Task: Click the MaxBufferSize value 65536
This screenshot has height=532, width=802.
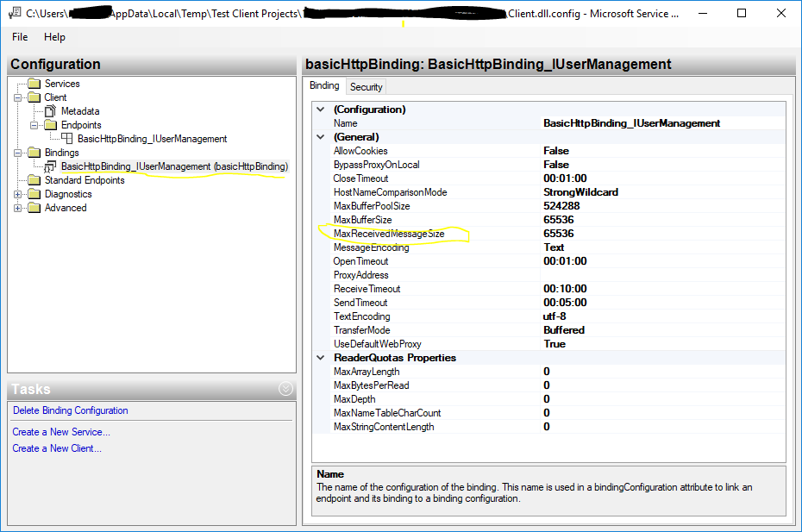Action: click(663, 220)
